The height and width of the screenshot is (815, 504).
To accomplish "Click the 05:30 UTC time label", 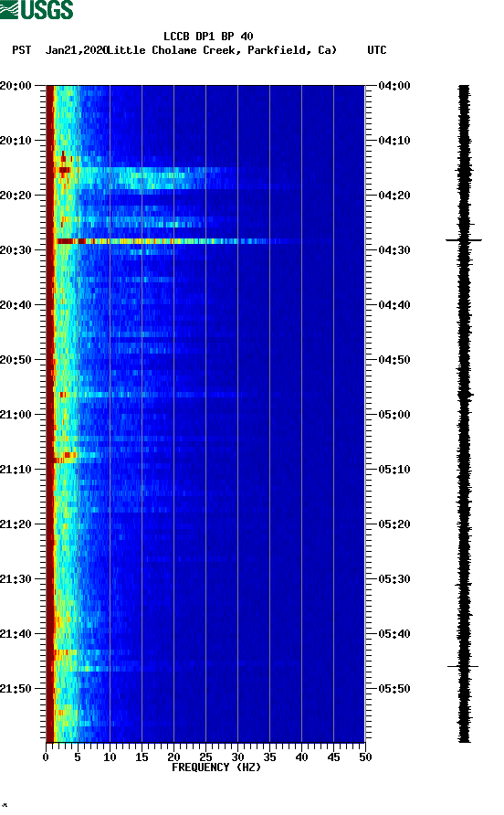I will [x=394, y=579].
